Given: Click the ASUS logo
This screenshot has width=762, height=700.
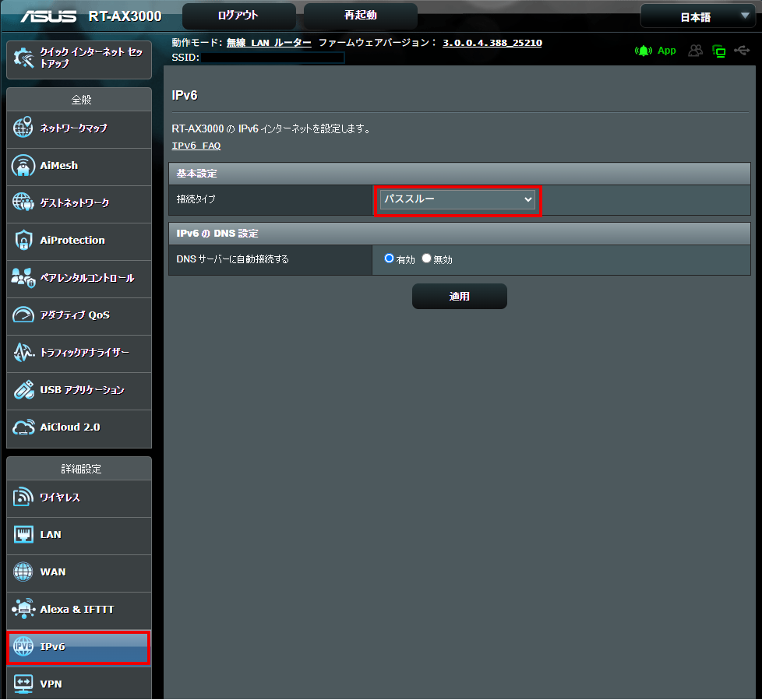Looking at the screenshot, I should click(48, 16).
